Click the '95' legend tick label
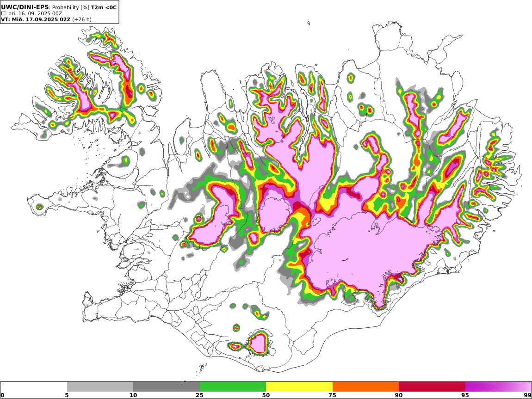 pos(465,395)
